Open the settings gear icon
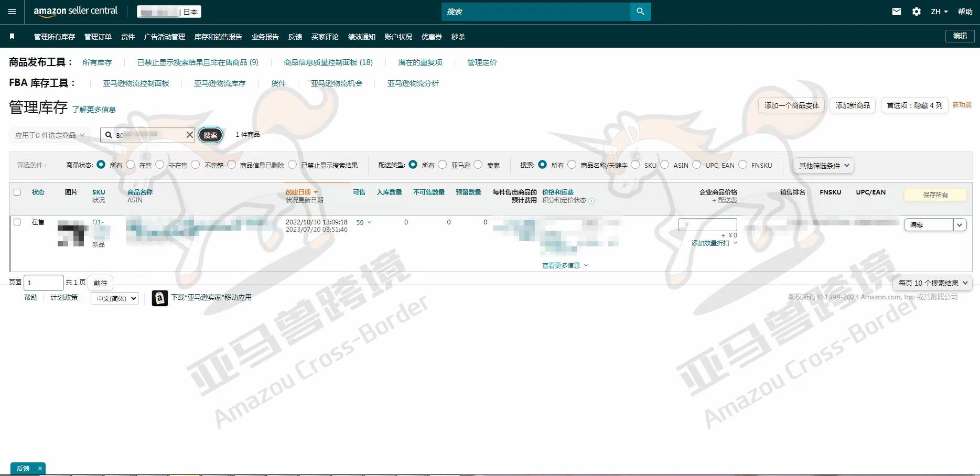980x476 pixels. (917, 12)
